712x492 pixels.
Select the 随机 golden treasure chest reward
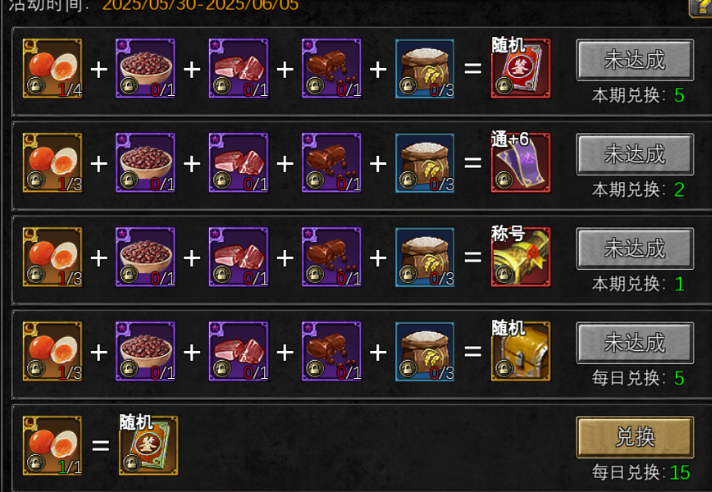coord(521,352)
